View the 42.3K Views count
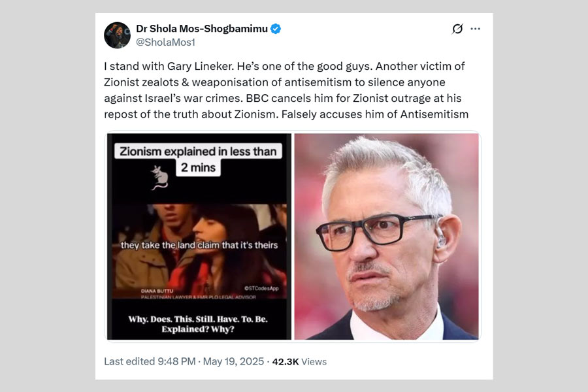 299,361
